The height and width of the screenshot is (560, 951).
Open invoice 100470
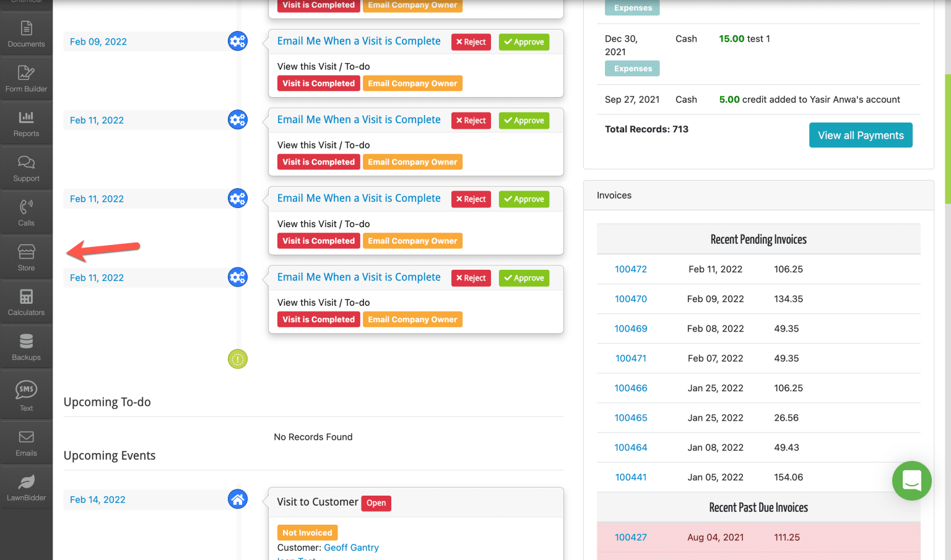coord(631,299)
